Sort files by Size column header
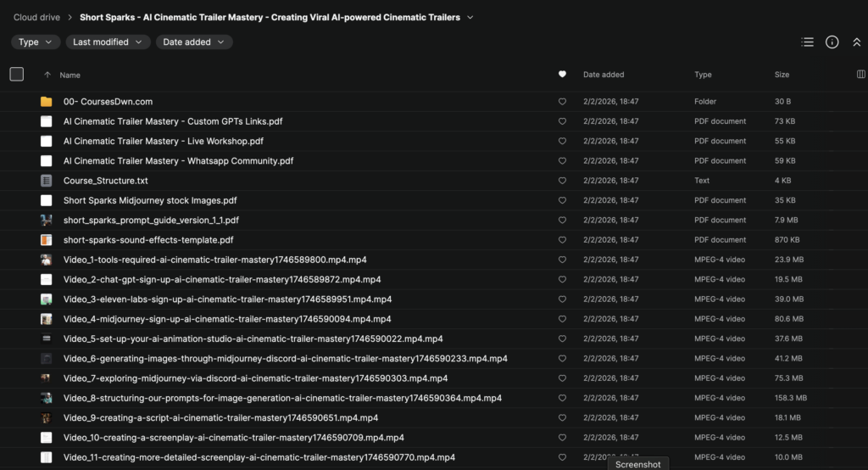The image size is (868, 470). coord(782,75)
